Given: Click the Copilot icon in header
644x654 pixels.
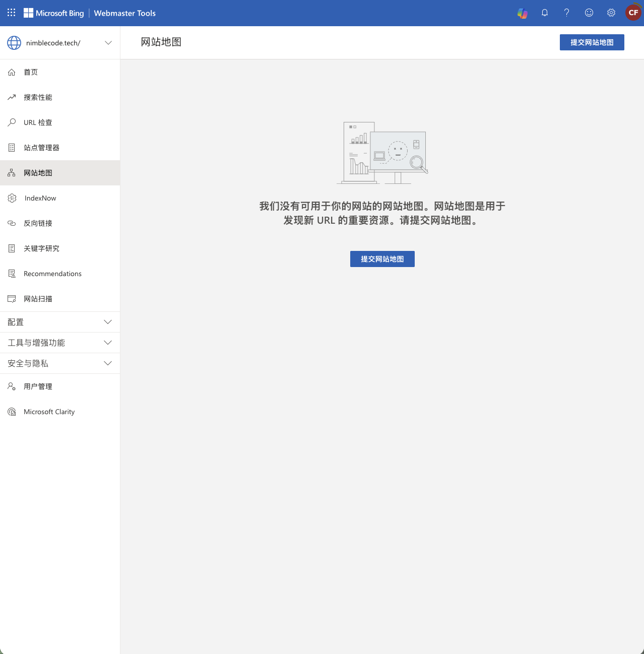Looking at the screenshot, I should click(x=523, y=13).
